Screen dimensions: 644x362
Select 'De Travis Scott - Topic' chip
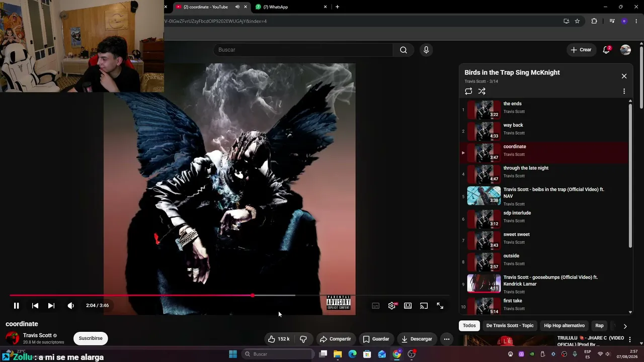pos(510,326)
